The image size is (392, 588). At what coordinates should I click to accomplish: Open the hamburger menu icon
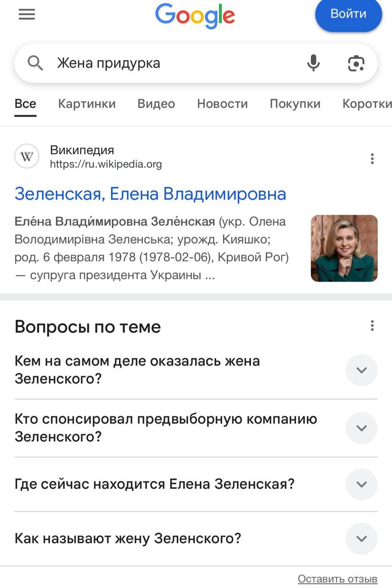(27, 15)
